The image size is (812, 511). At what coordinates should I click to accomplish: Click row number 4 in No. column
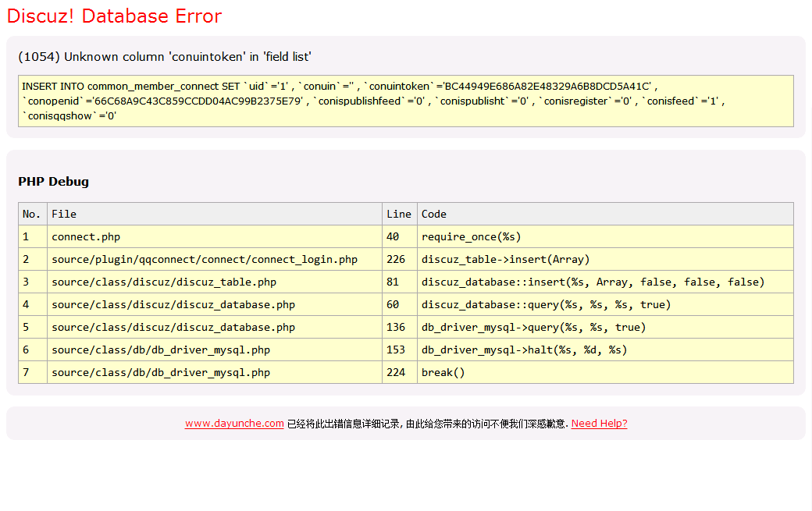click(33, 304)
